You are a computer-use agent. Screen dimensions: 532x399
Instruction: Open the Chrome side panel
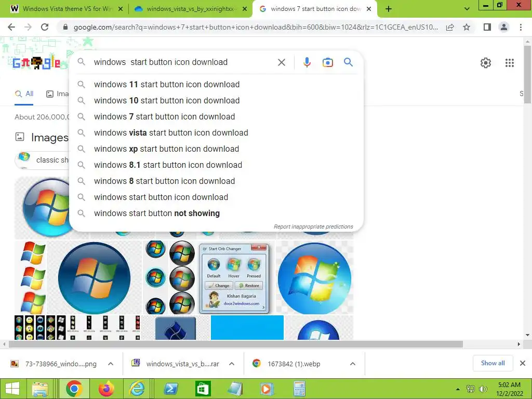click(487, 27)
